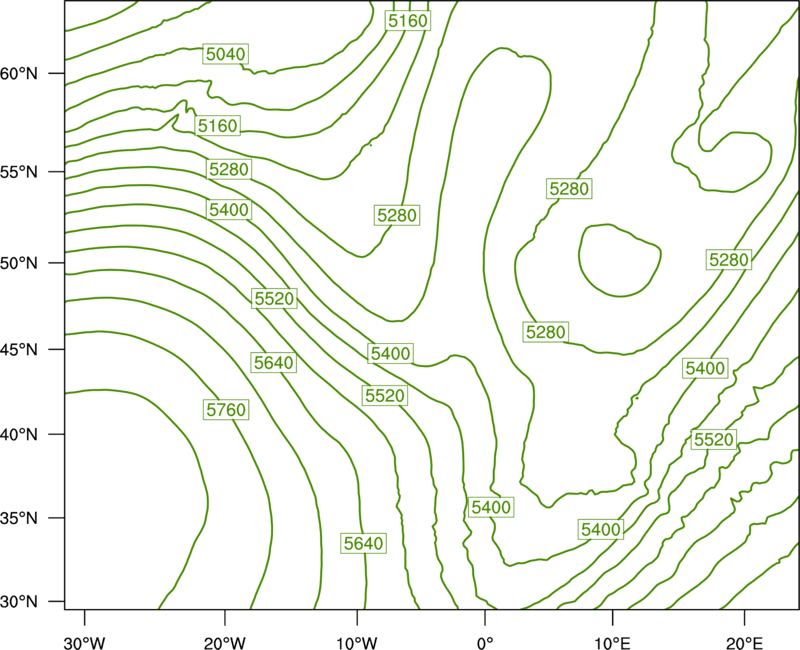Select the 55°N latitude axis label
Viewport: 800px width, 650px height.
(x=19, y=171)
